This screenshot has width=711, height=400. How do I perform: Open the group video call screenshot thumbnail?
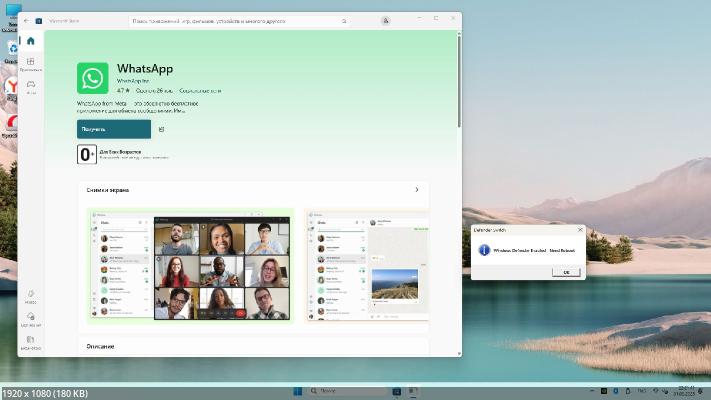point(190,265)
